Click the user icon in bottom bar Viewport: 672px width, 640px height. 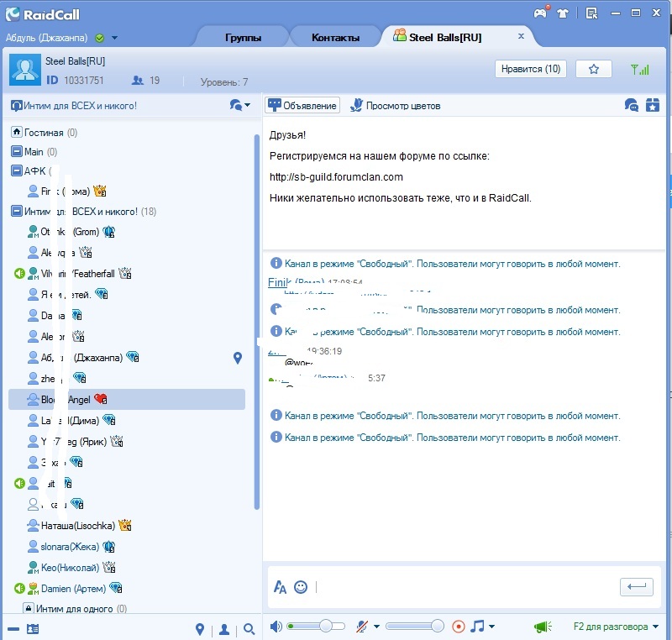tap(223, 629)
